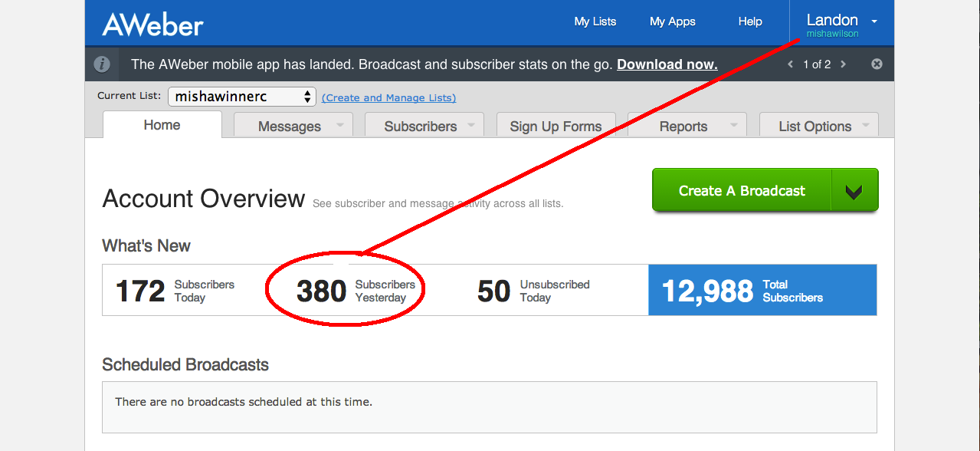Screen dimensions: 980x451
Task: Expand the Messages tab dropdown arrow
Action: click(339, 125)
